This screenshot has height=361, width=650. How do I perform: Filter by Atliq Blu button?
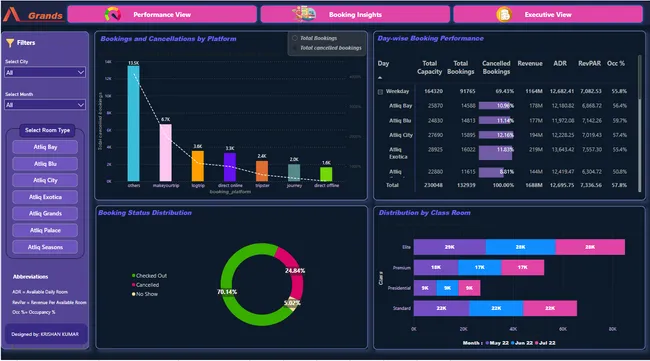45,164
